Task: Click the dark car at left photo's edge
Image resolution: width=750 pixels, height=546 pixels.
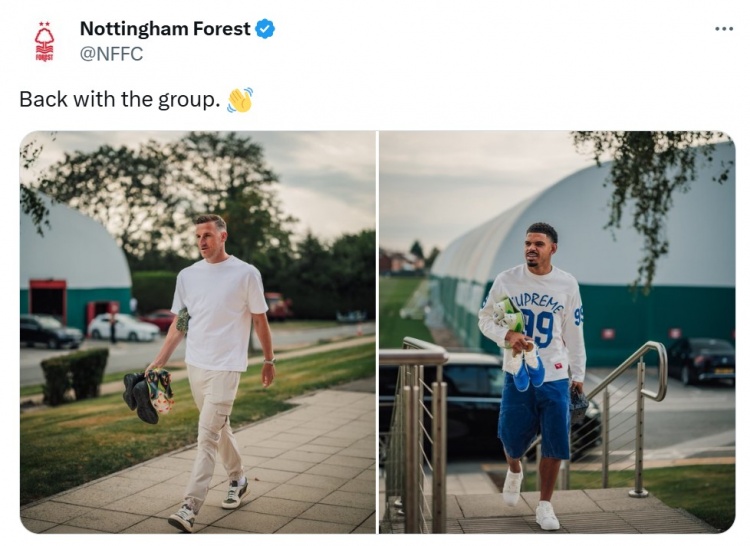Action: point(48,331)
